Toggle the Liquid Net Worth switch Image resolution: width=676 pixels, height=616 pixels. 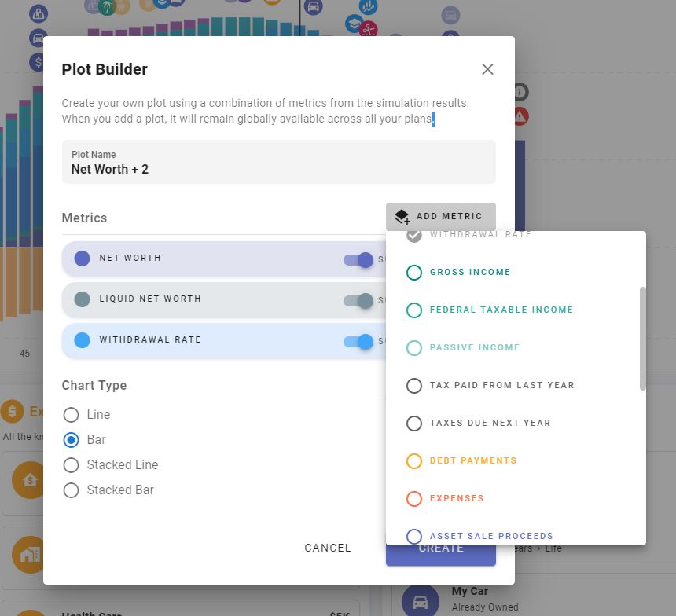coord(358,300)
